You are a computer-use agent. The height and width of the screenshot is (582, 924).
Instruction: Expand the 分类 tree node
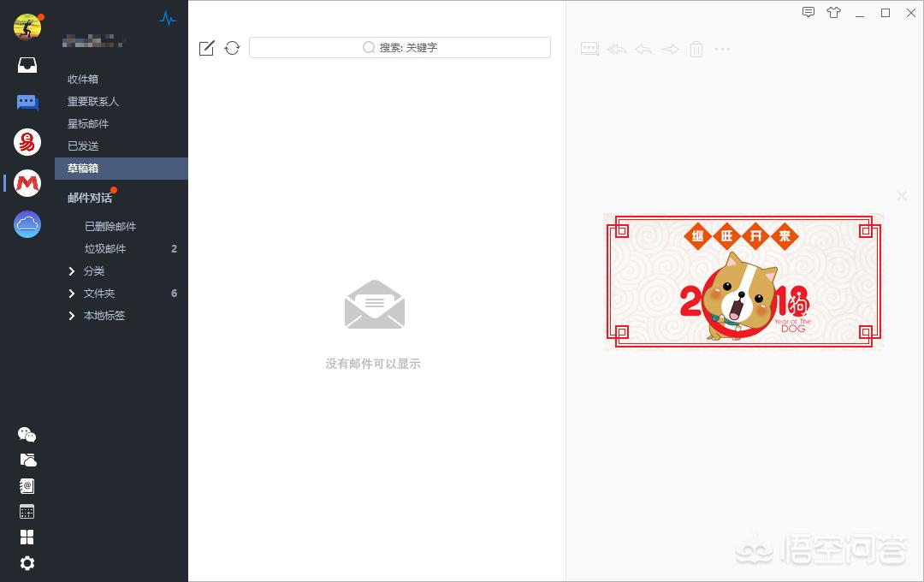click(72, 271)
